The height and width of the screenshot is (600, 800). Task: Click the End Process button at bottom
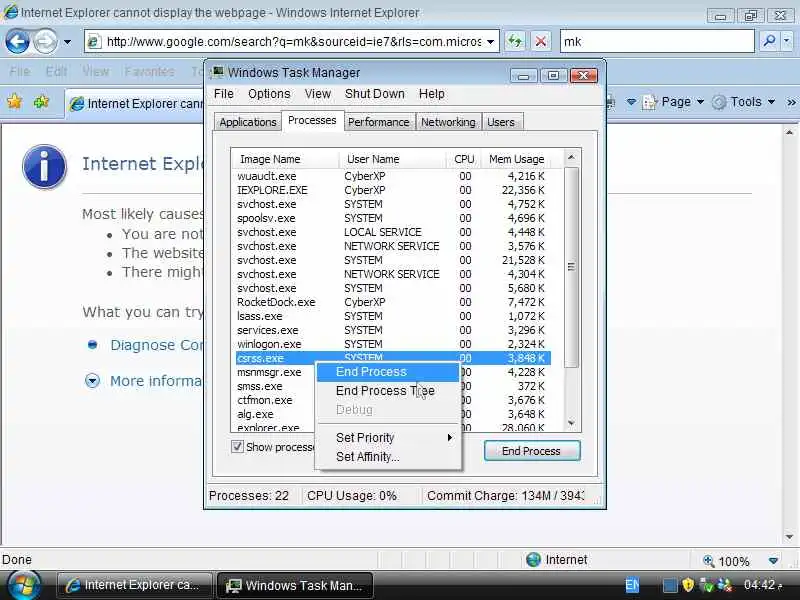[x=532, y=451]
